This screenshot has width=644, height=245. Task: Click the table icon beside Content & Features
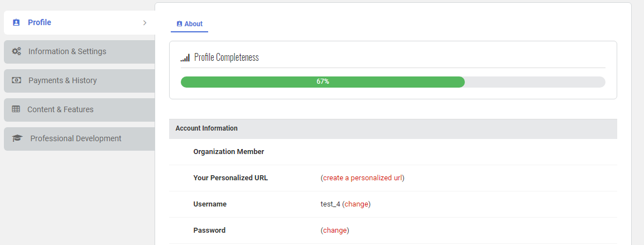[16, 109]
